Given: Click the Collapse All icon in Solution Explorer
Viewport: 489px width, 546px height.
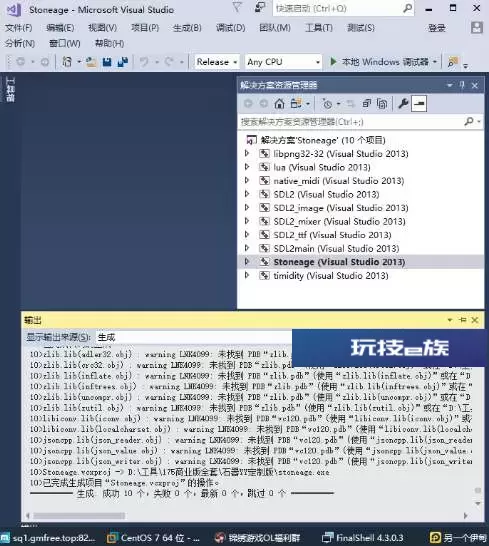Looking at the screenshot, I should 367,103.
